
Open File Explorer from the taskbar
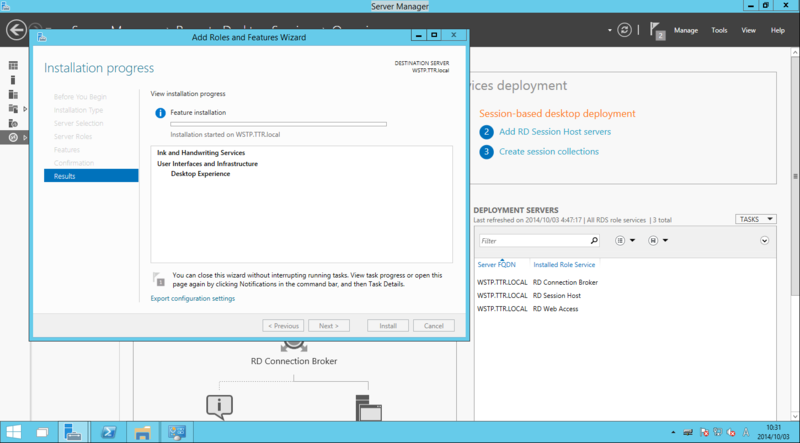tap(142, 432)
